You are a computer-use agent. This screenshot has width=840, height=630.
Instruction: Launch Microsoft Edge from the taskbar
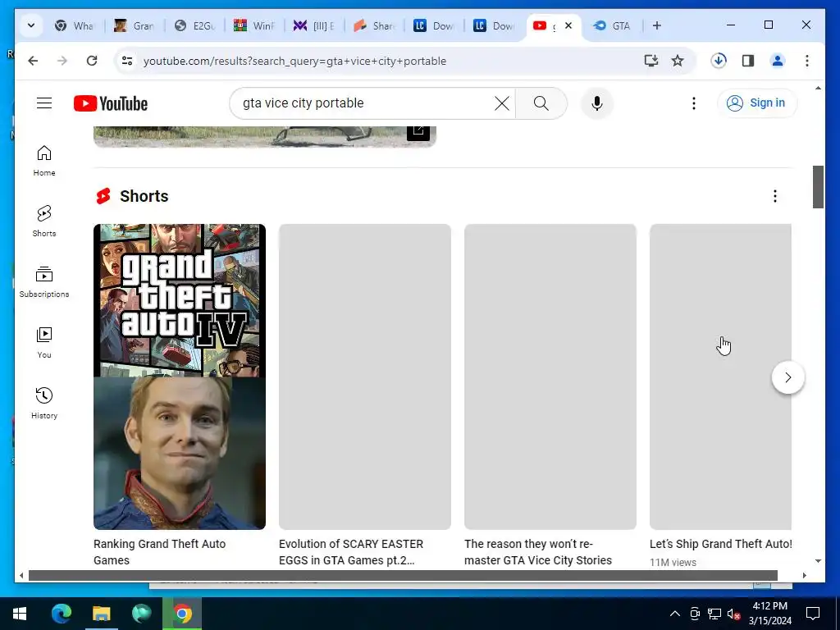pyautogui.click(x=61, y=614)
